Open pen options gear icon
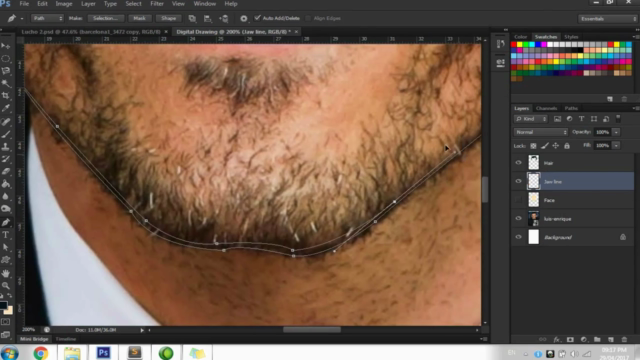This screenshot has width=640, height=360. (x=244, y=18)
